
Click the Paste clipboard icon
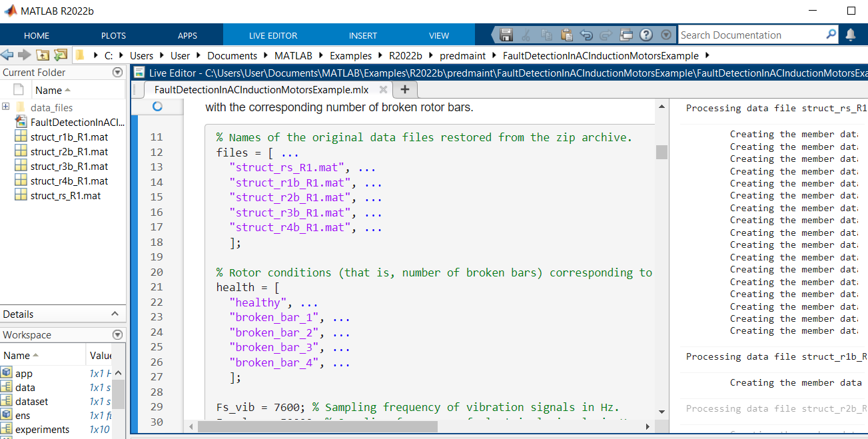tap(566, 35)
